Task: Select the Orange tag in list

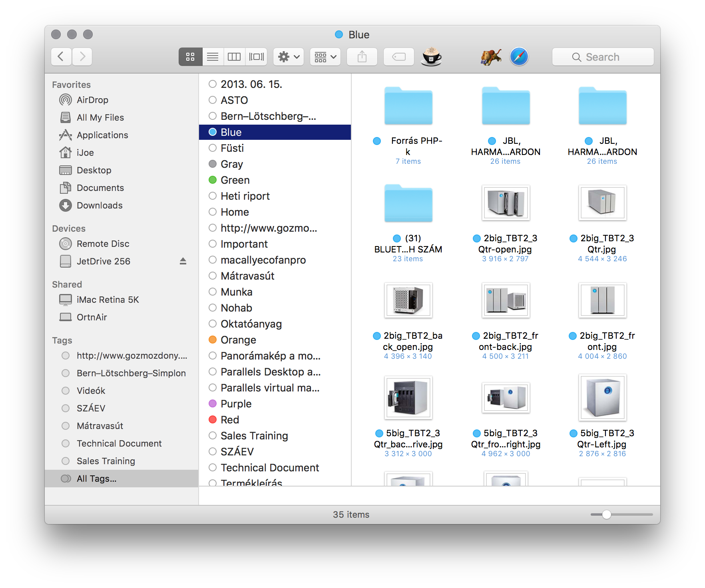Action: [x=275, y=340]
